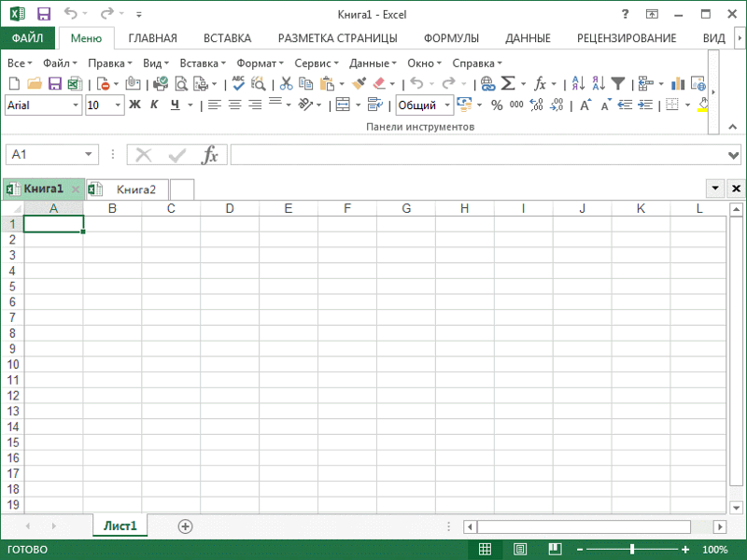Expand the formula bar chevron

[x=734, y=155]
